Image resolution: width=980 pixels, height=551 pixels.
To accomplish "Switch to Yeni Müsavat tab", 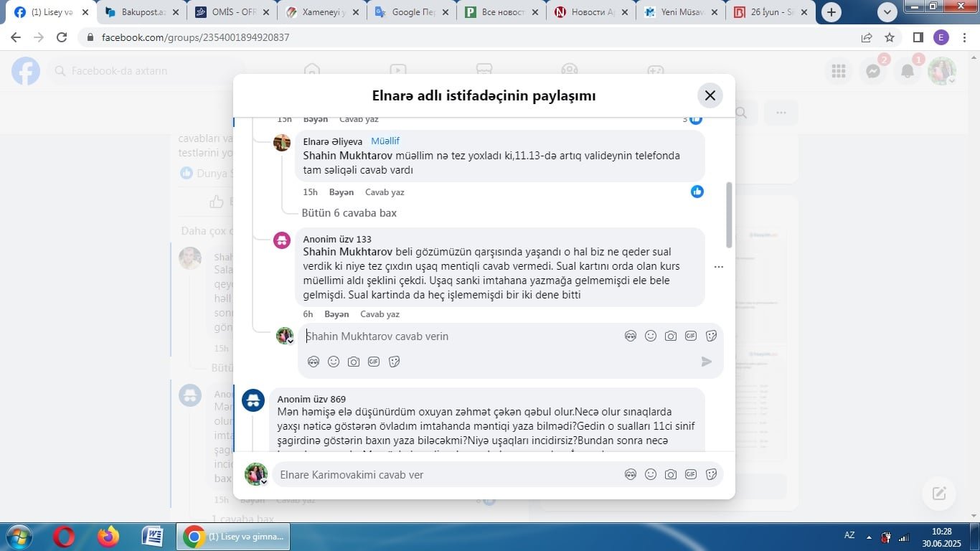I will (680, 12).
